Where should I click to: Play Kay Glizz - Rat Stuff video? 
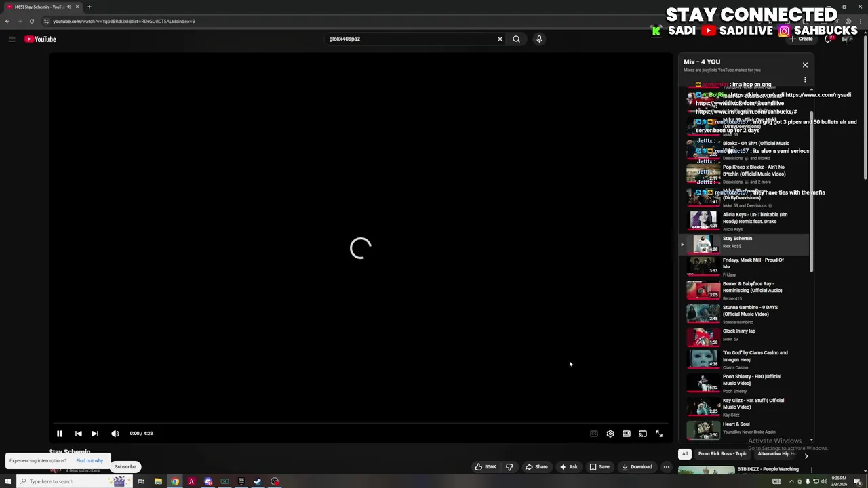tap(745, 407)
